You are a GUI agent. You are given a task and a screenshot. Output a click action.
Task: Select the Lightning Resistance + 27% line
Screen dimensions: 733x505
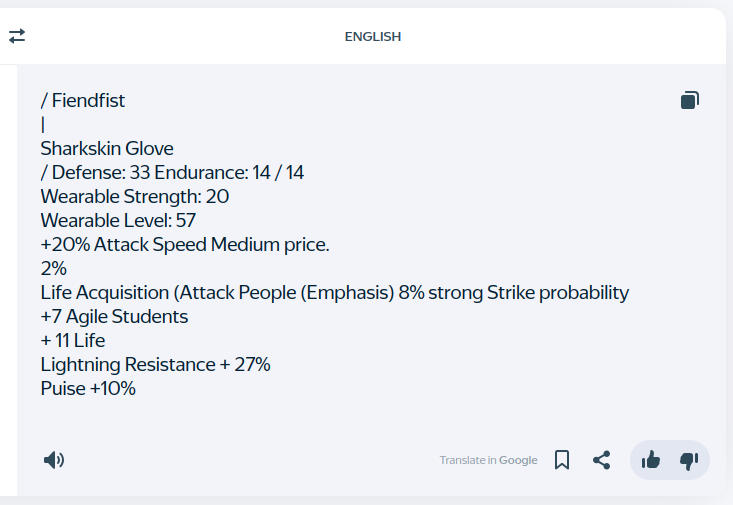[x=156, y=364]
